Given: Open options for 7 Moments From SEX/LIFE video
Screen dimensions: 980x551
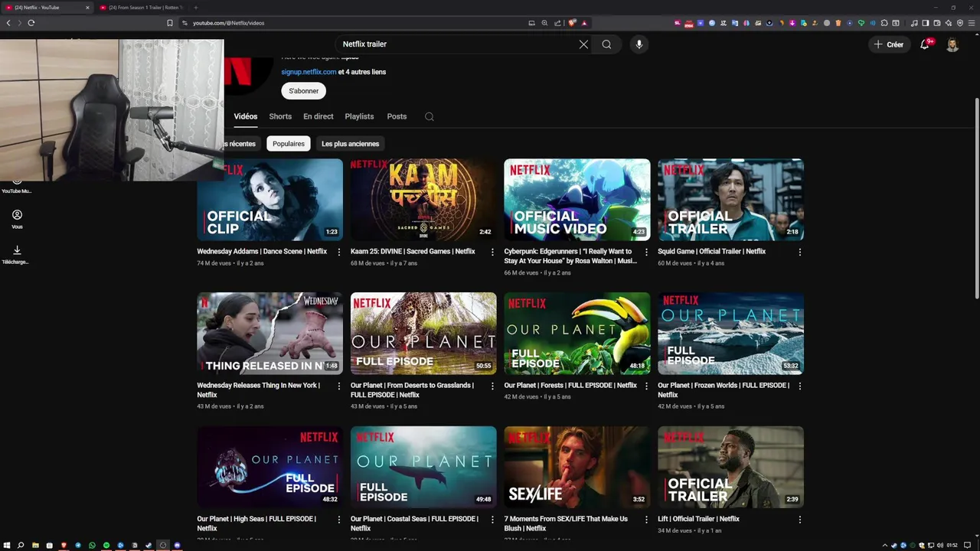Looking at the screenshot, I should pos(646,520).
